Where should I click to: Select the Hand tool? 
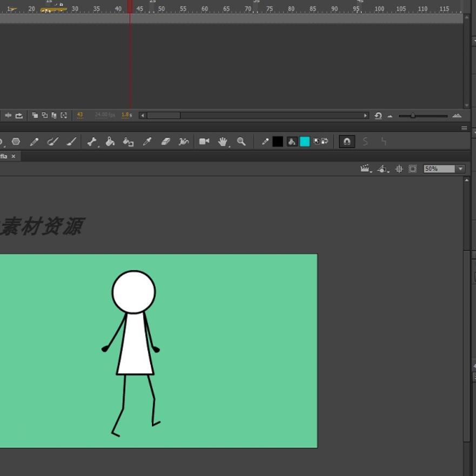point(223,142)
